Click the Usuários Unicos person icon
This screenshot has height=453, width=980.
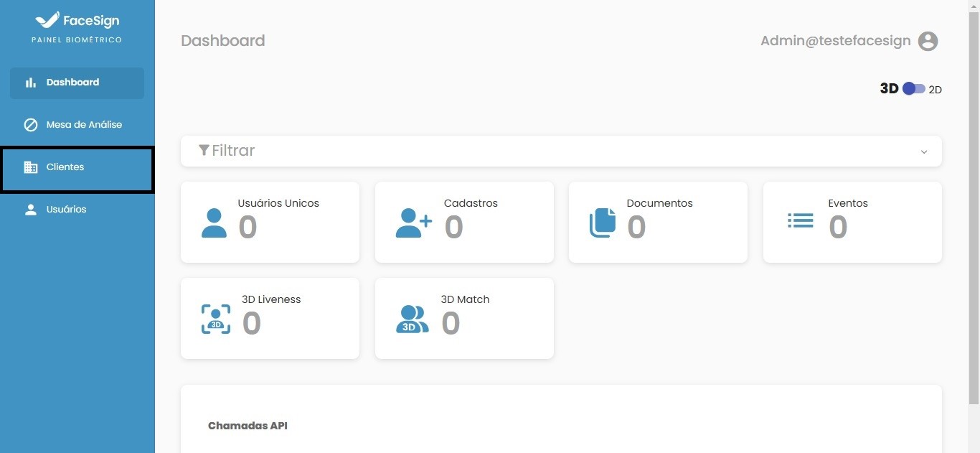pyautogui.click(x=214, y=223)
